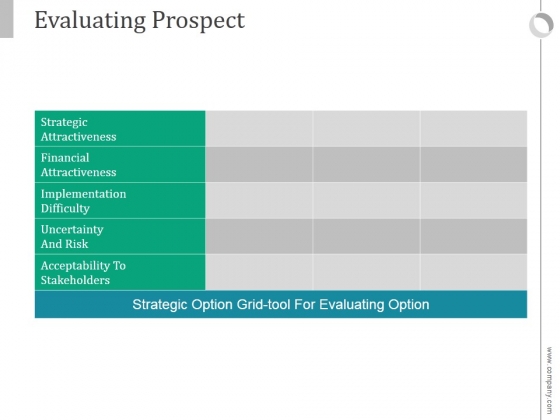Click middle empty cell in Uncertainty And Risk row

[366, 236]
